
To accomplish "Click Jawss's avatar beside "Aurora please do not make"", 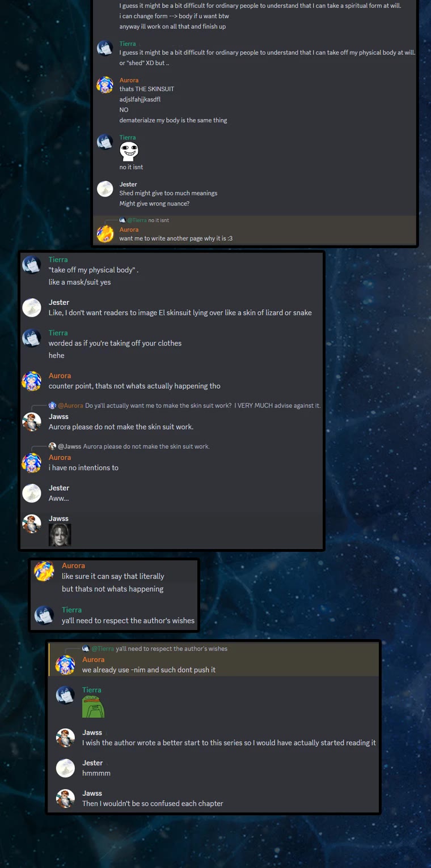I will [x=32, y=422].
